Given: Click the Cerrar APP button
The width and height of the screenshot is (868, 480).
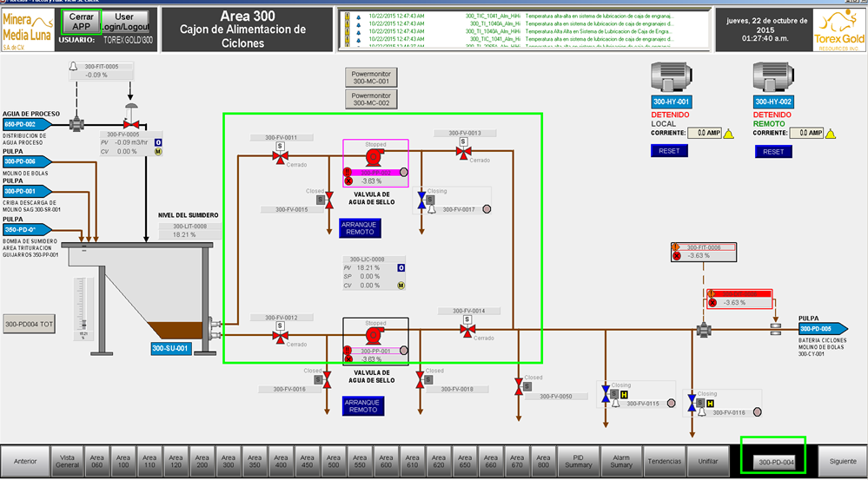Looking at the screenshot, I should click(81, 22).
